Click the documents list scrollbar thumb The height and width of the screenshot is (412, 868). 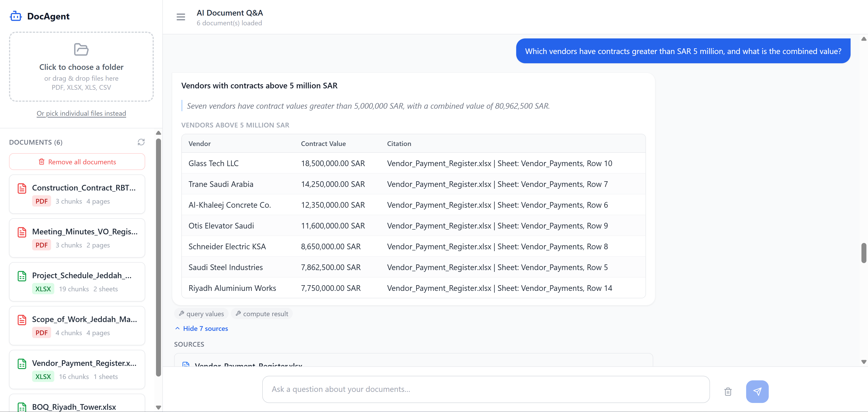tap(158, 258)
